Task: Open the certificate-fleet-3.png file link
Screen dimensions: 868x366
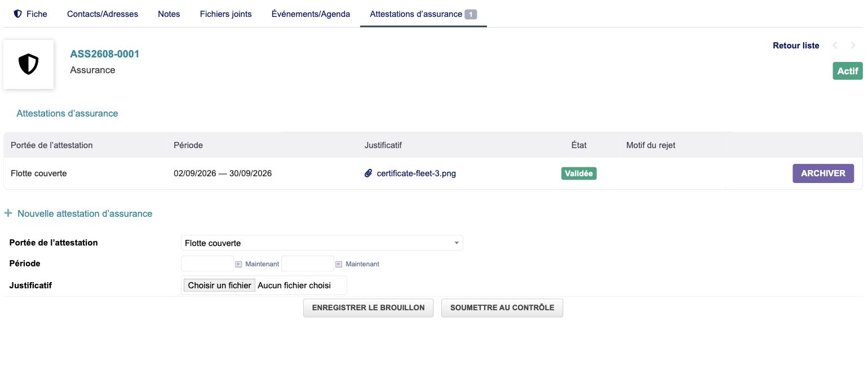Action: 416,173
